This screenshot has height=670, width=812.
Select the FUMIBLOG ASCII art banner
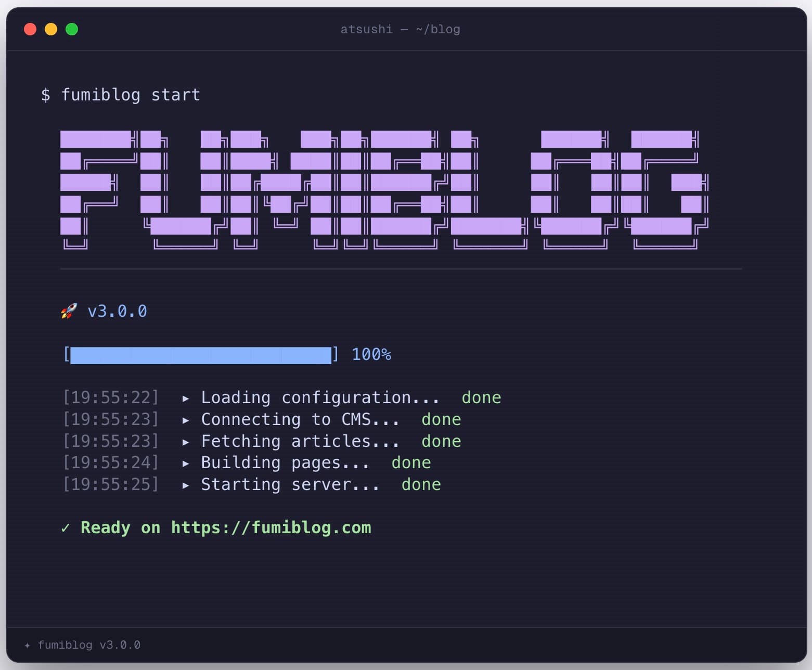coord(385,190)
